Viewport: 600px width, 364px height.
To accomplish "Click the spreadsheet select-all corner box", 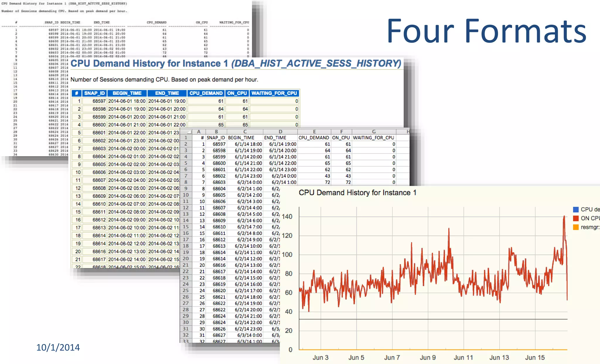I will tap(186, 132).
